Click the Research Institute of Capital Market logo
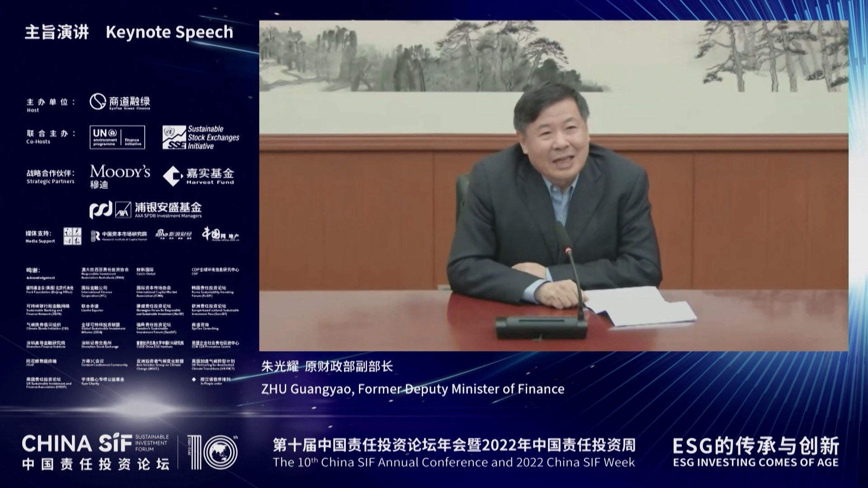The height and width of the screenshot is (488, 868). tap(119, 235)
